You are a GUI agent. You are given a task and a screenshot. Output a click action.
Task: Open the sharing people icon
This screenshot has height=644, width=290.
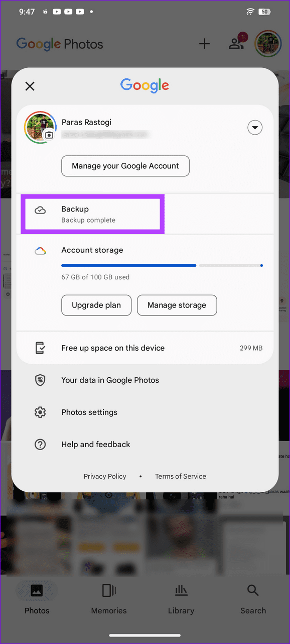pyautogui.click(x=236, y=44)
